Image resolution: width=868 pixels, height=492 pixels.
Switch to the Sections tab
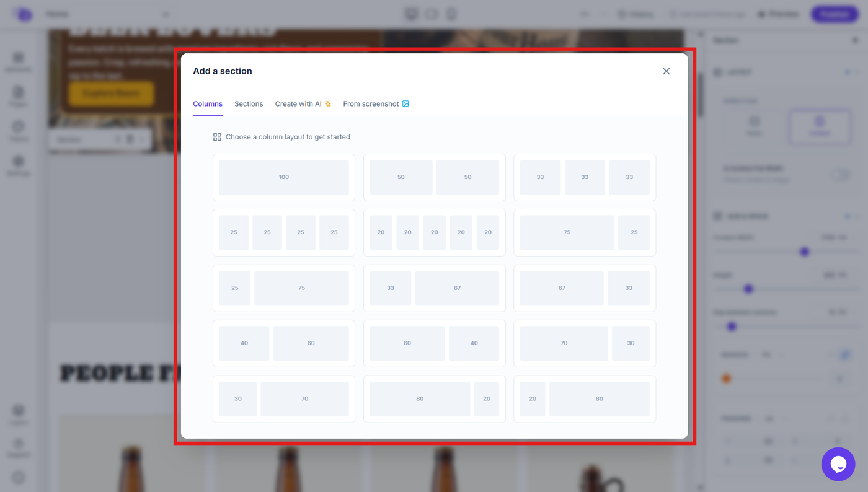(x=249, y=103)
